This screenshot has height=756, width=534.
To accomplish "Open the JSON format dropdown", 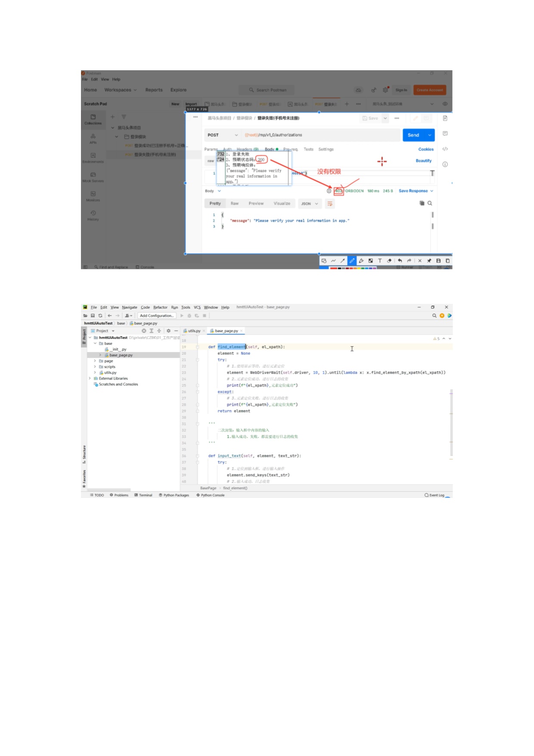I will [x=310, y=203].
